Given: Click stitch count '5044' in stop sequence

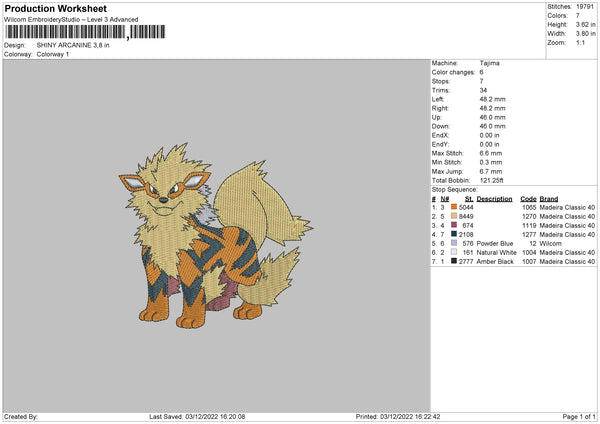Looking at the screenshot, I should pos(466,207).
